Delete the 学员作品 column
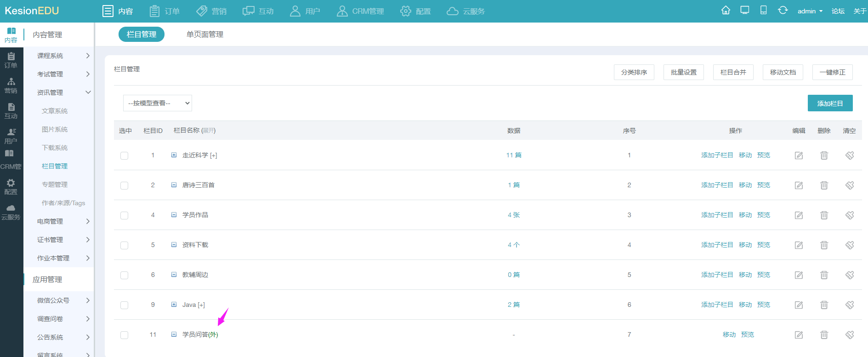Viewport: 868px width, 357px height. point(824,215)
